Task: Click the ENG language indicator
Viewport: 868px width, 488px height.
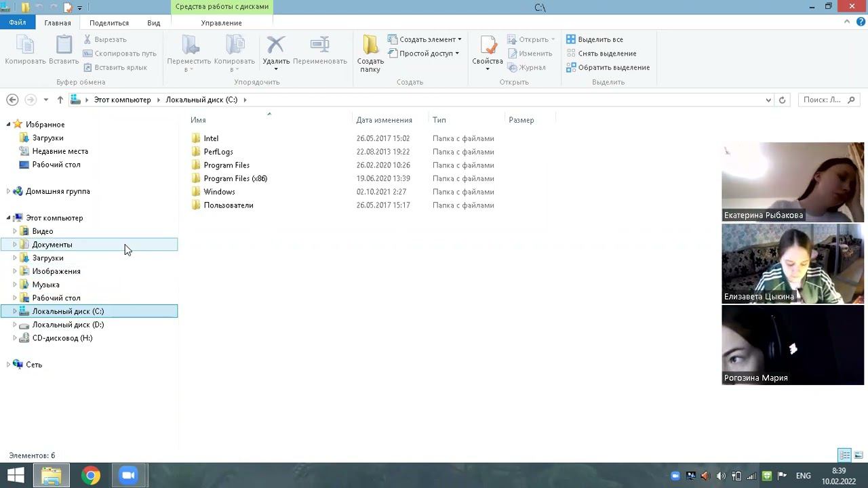Action: [x=803, y=476]
